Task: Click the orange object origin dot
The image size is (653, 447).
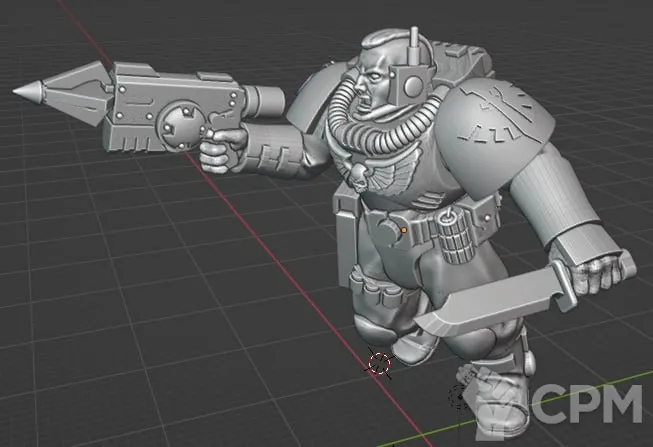Action: (402, 230)
